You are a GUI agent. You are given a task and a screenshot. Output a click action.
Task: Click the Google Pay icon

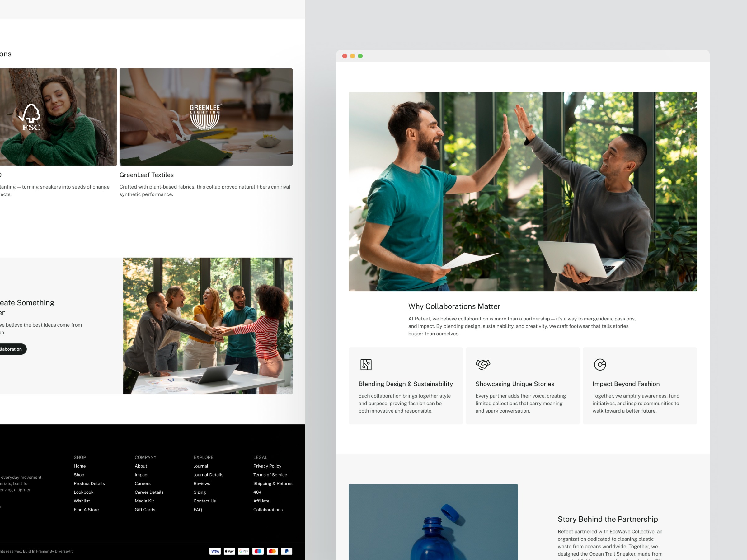[243, 551]
